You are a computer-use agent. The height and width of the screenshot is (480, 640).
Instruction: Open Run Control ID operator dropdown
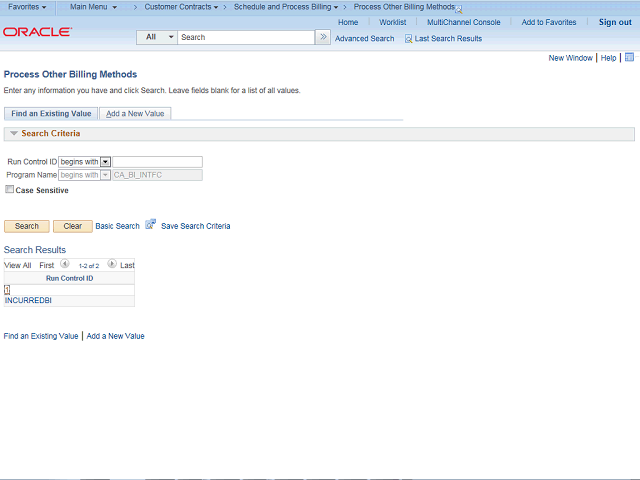click(105, 162)
